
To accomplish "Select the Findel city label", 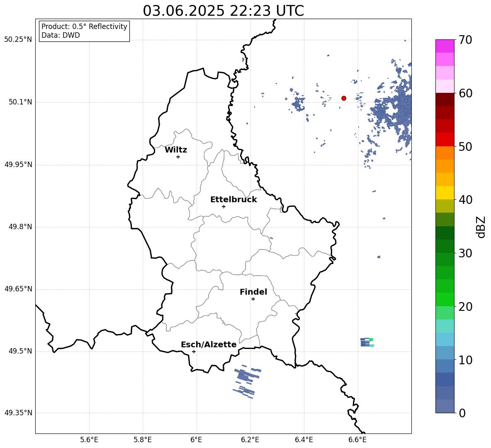I will [x=253, y=292].
